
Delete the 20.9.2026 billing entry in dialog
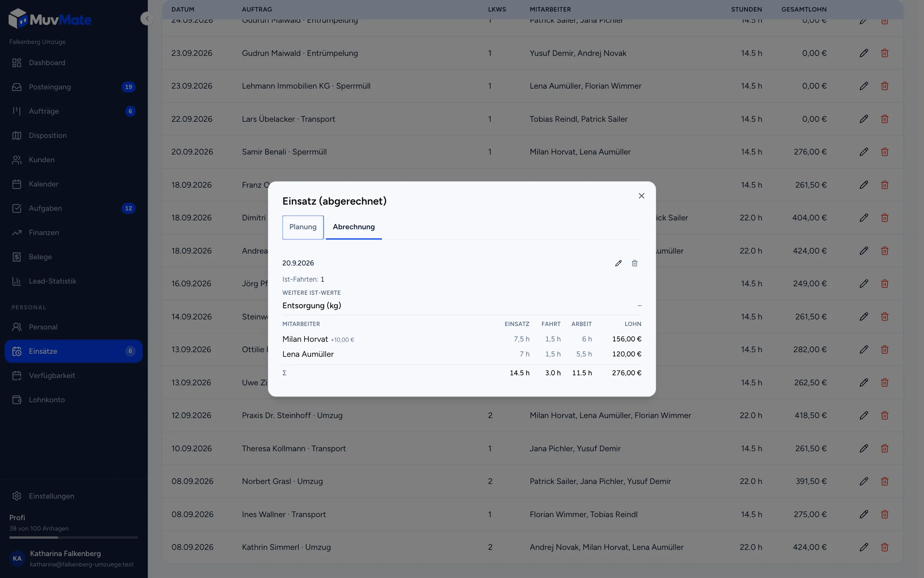tap(634, 263)
